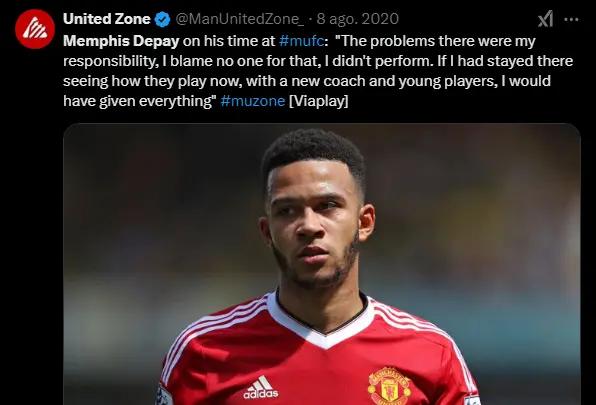The width and height of the screenshot is (596, 405).
Task: Open the attached player photo
Action: (322, 264)
